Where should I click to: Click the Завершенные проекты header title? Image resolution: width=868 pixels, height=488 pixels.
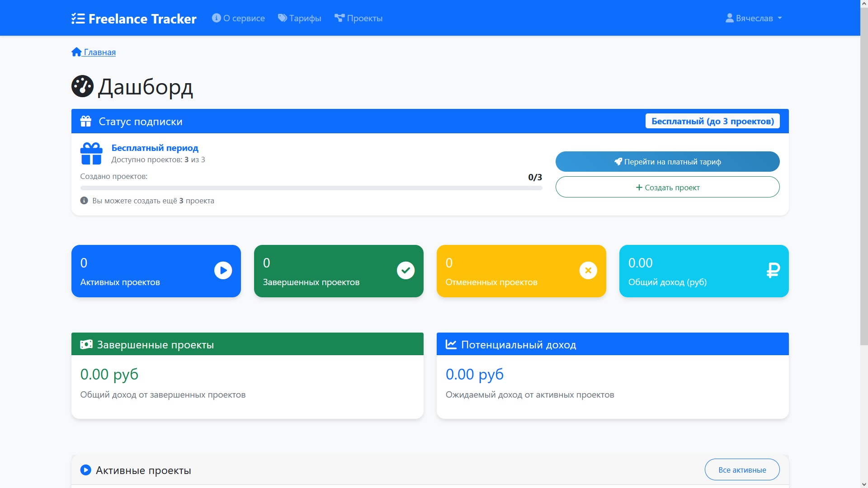pyautogui.click(x=156, y=345)
